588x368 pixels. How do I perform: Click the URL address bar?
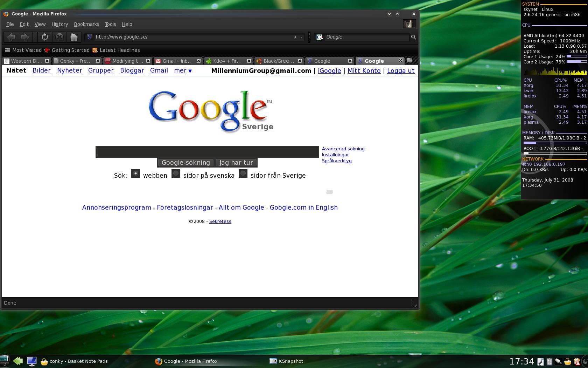click(194, 37)
